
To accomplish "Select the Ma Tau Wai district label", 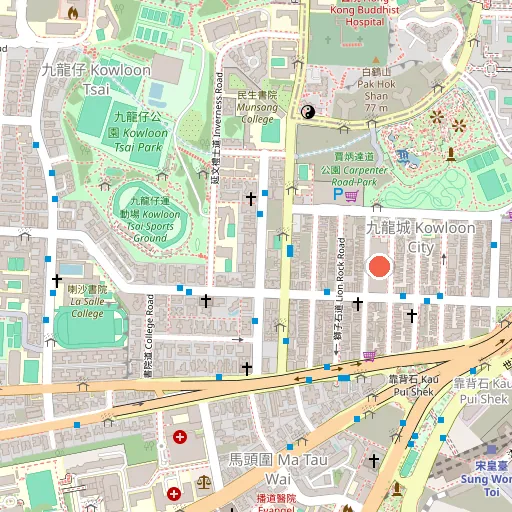I will (278, 469).
